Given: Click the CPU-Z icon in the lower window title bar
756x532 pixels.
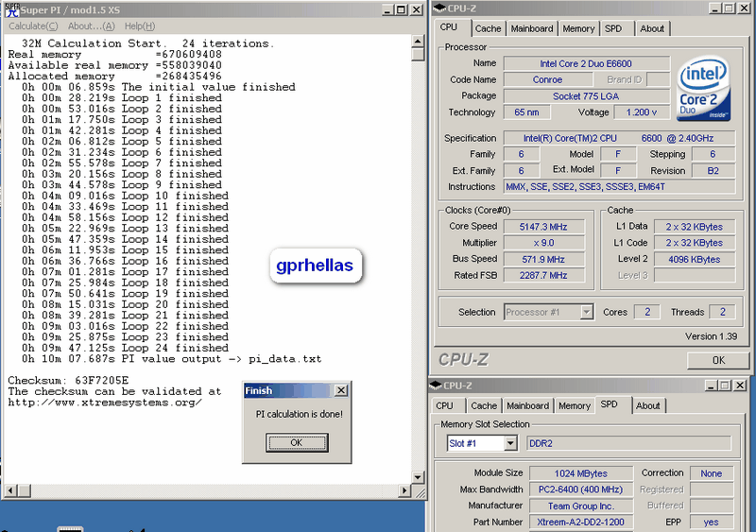Looking at the screenshot, I should (436, 386).
